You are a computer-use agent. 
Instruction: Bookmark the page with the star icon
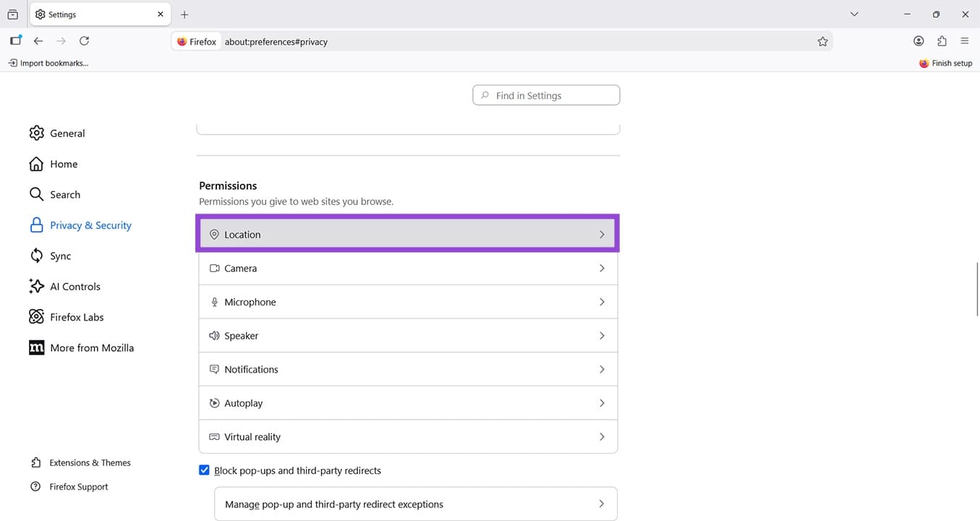point(822,41)
